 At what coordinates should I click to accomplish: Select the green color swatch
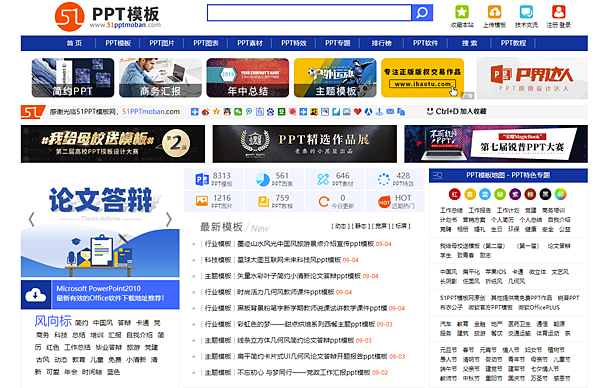[500, 194]
